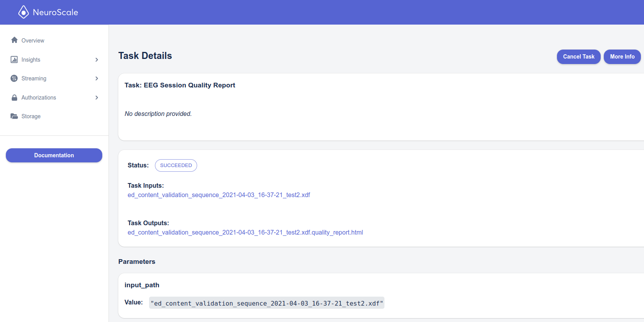
Task: Click the Task Details heading
Action: click(145, 56)
